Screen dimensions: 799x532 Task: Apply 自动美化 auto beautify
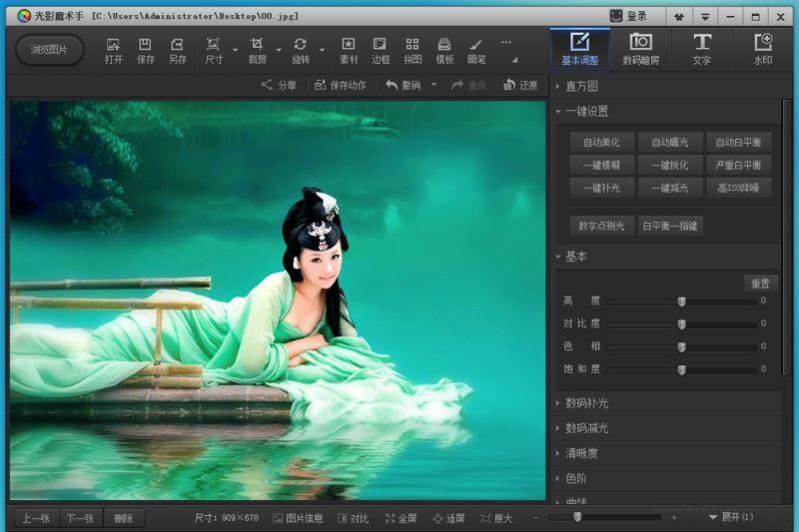[602, 142]
